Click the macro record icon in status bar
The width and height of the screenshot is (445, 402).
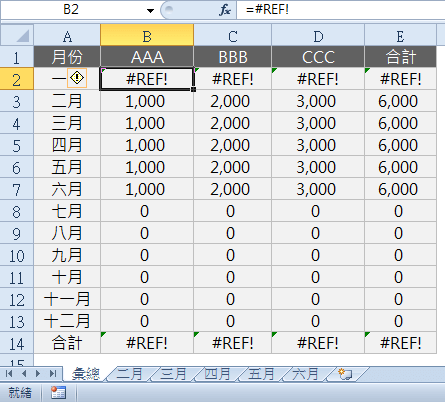pyautogui.click(x=59, y=393)
